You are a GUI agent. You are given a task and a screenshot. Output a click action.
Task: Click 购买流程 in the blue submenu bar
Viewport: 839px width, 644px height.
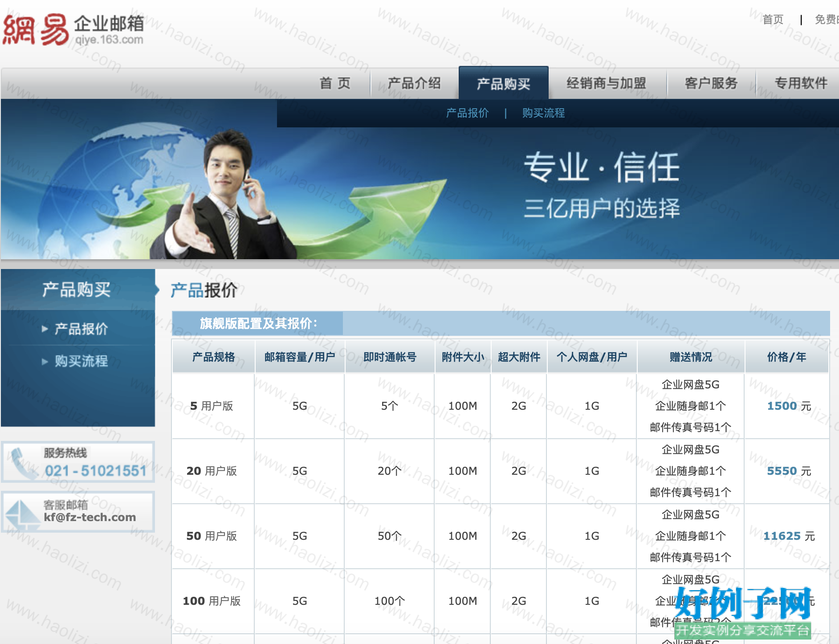[543, 113]
